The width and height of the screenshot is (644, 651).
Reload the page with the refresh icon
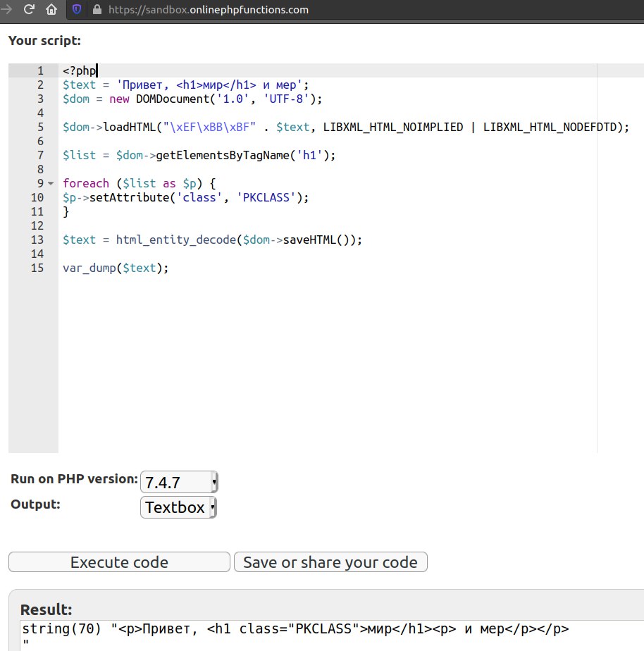click(29, 9)
